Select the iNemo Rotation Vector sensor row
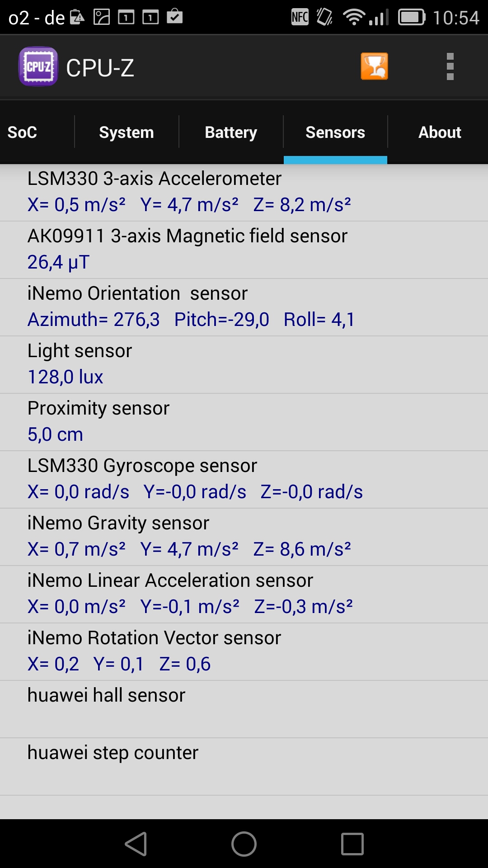This screenshot has width=488, height=868. click(244, 651)
